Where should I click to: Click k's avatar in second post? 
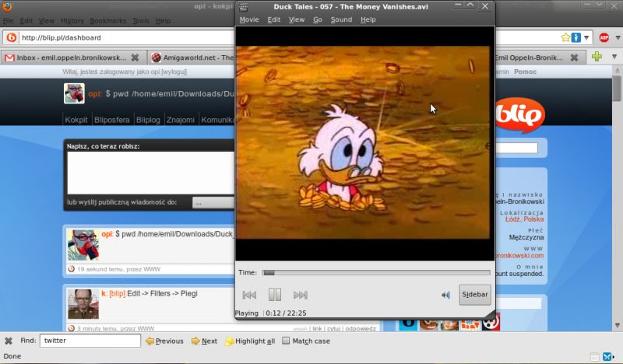click(83, 304)
